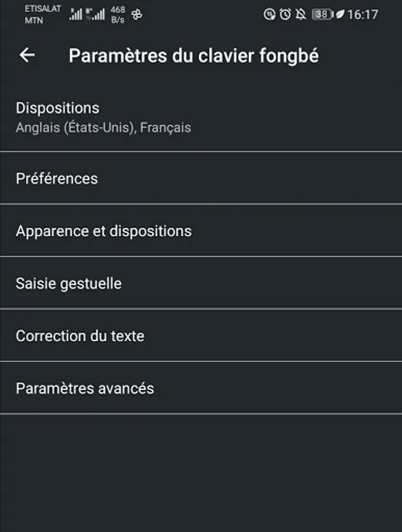Tap the back arrow icon
Image resolution: width=402 pixels, height=532 pixels.
[x=27, y=55]
